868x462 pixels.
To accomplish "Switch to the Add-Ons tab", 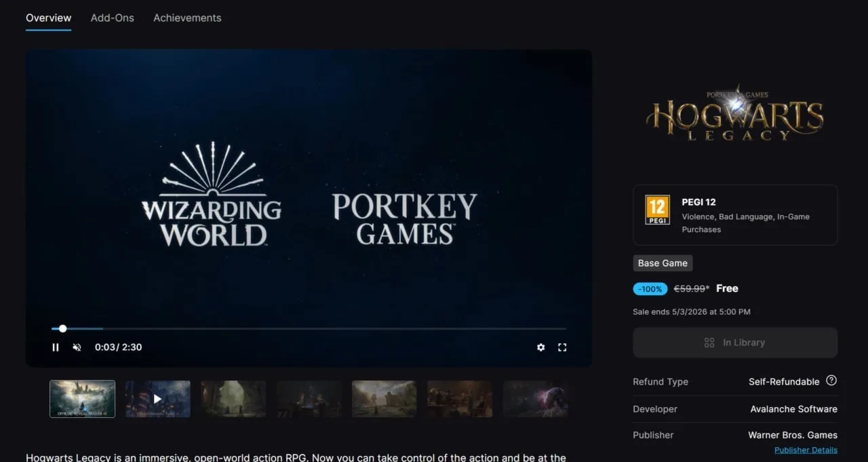I will pyautogui.click(x=113, y=18).
